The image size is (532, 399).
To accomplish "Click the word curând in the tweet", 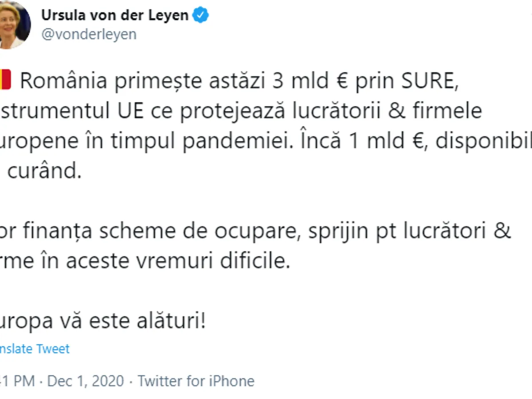I will (x=44, y=171).
